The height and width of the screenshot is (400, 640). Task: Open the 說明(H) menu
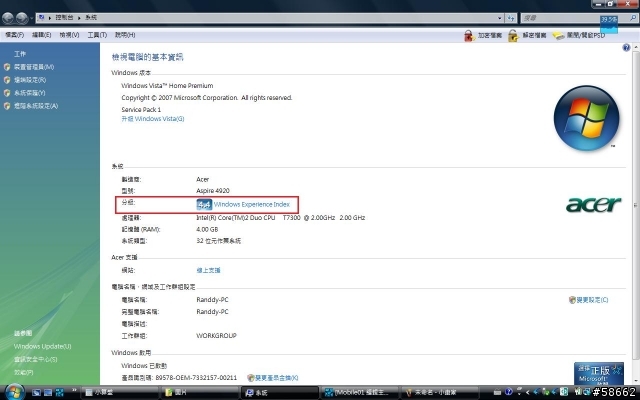(125, 35)
